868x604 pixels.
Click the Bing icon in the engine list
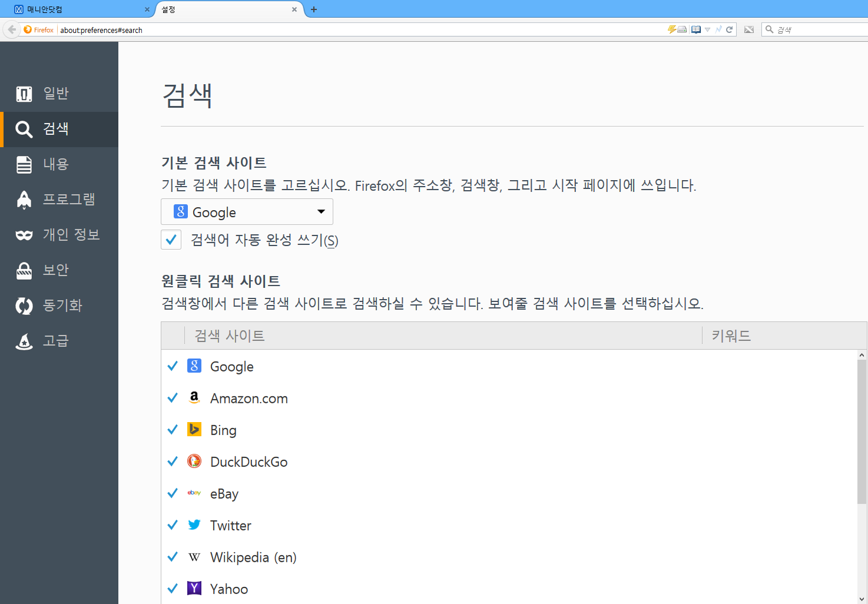click(x=194, y=429)
